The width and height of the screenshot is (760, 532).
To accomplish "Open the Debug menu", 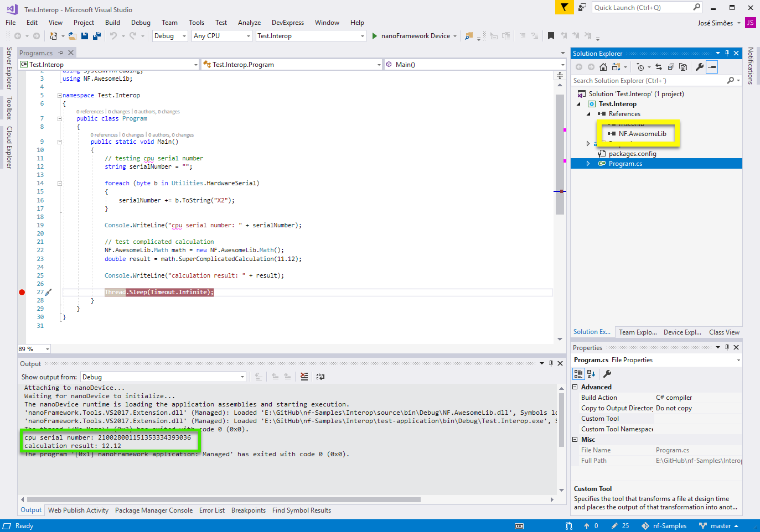I will point(141,23).
